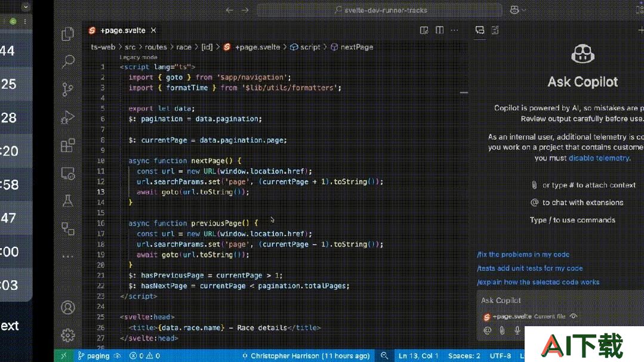Open the script breadcrumb

pyautogui.click(x=305, y=47)
